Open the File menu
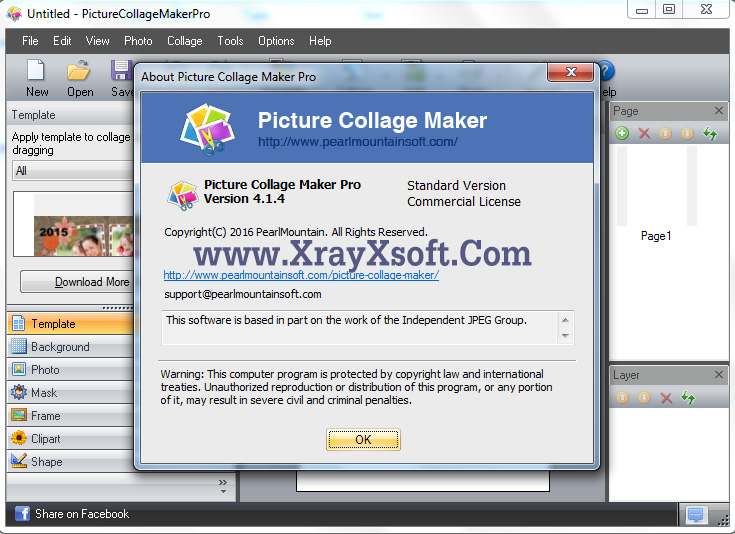 tap(30, 41)
